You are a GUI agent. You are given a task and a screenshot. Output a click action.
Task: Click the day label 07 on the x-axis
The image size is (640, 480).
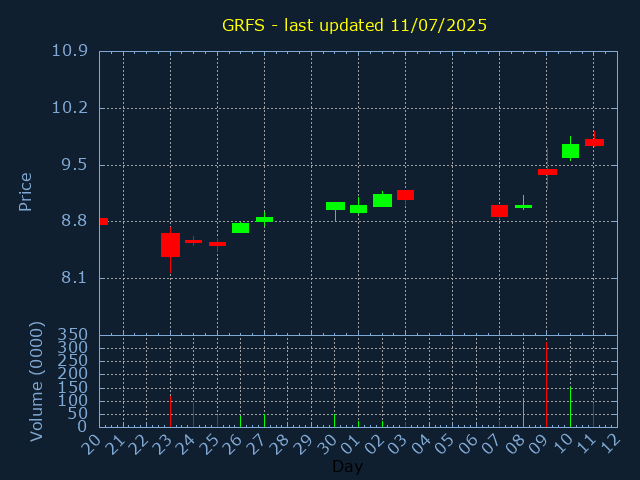point(491,444)
